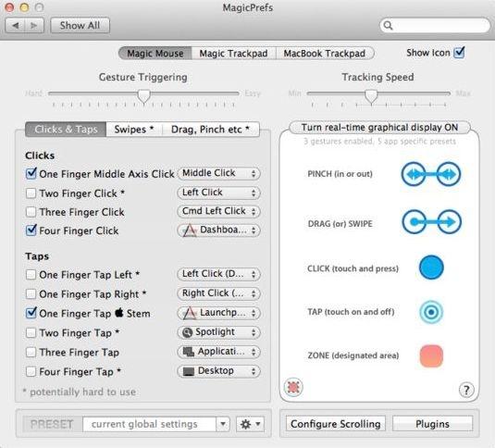Click the TAP concentric circles icon
495x448 pixels.
click(431, 312)
